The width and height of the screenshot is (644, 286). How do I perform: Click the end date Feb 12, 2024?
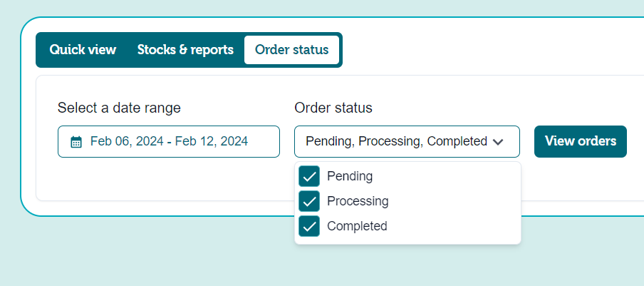pos(211,141)
